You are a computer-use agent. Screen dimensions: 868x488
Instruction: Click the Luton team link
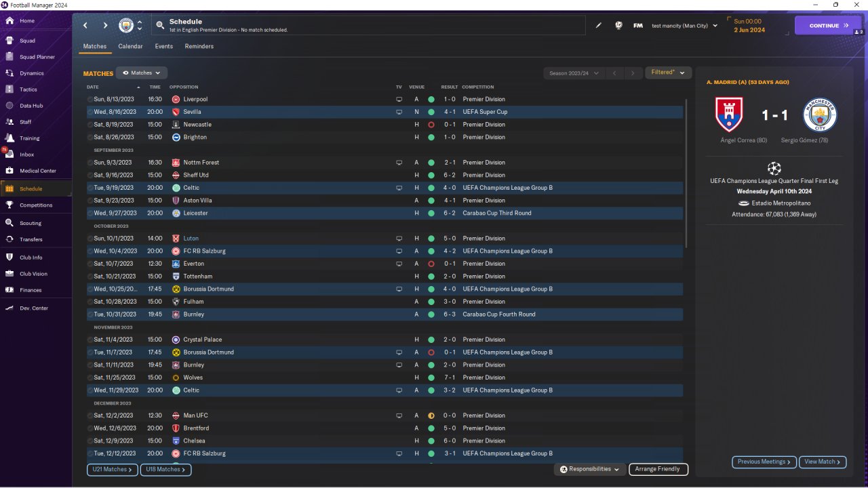click(191, 239)
